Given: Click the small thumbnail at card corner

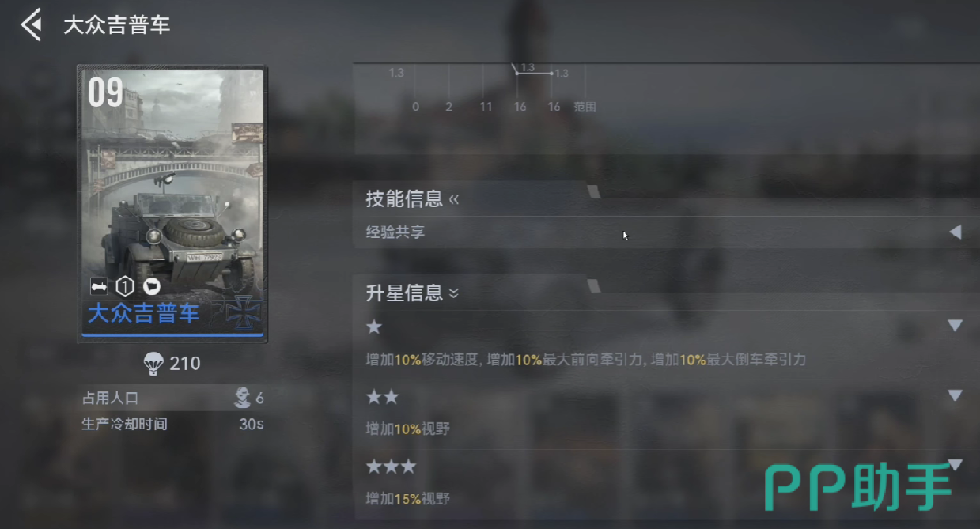Looking at the screenshot, I should coord(248,133).
